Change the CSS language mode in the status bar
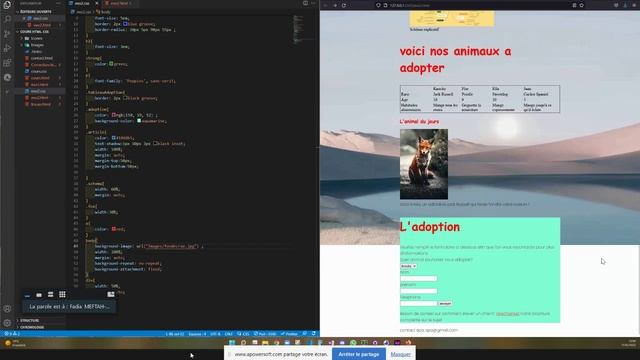Image resolution: width=640 pixels, height=360 pixels. [x=243, y=334]
